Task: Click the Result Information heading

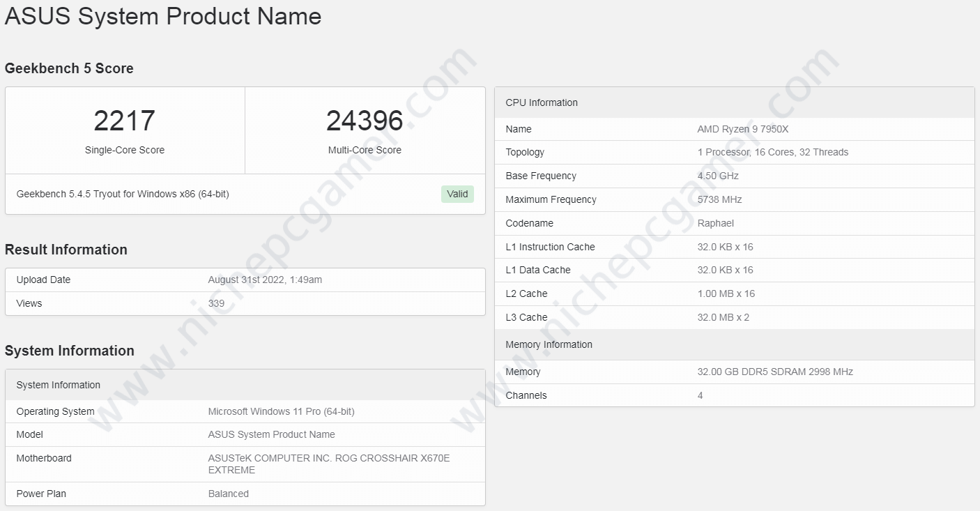Action: pos(66,250)
